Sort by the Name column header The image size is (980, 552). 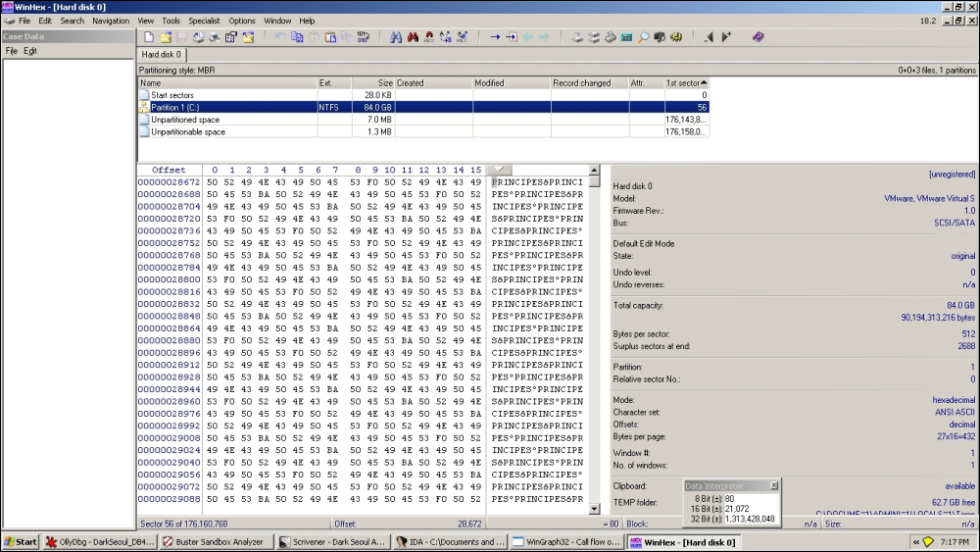[x=227, y=82]
